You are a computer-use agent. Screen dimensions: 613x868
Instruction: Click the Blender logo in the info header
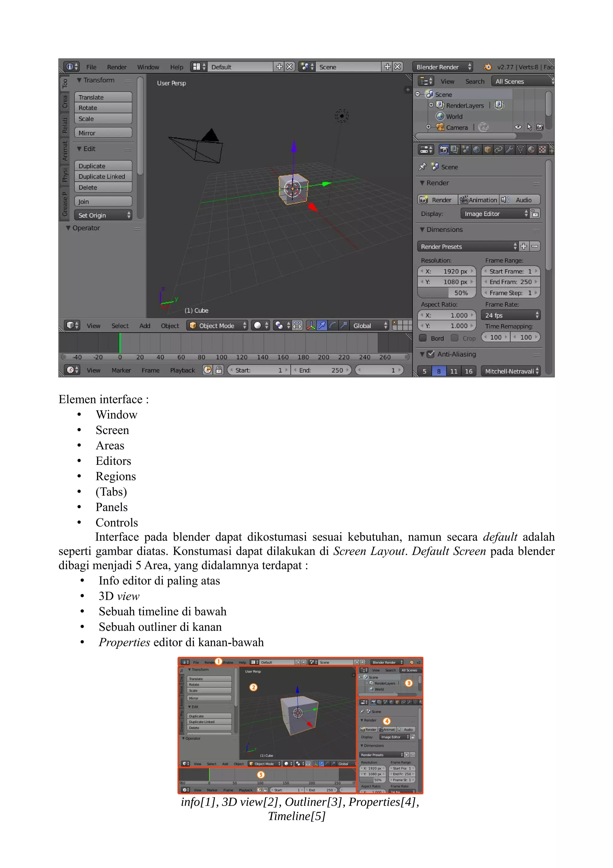point(487,67)
